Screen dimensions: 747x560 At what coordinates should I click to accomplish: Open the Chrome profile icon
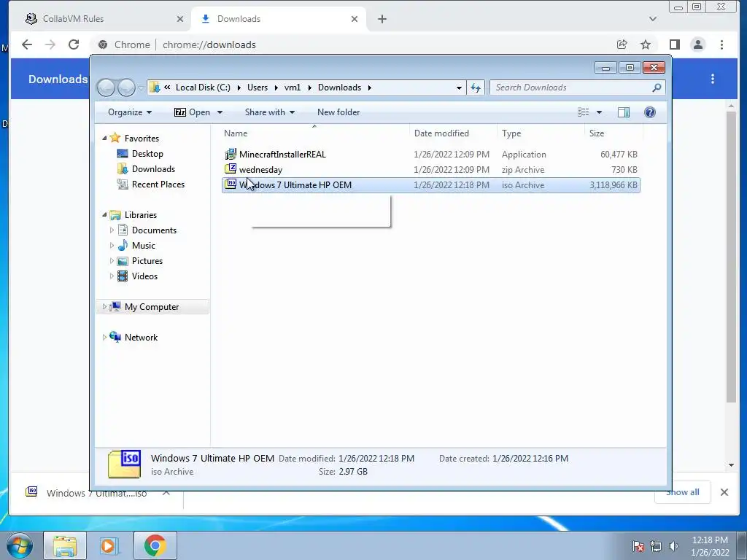tap(698, 44)
